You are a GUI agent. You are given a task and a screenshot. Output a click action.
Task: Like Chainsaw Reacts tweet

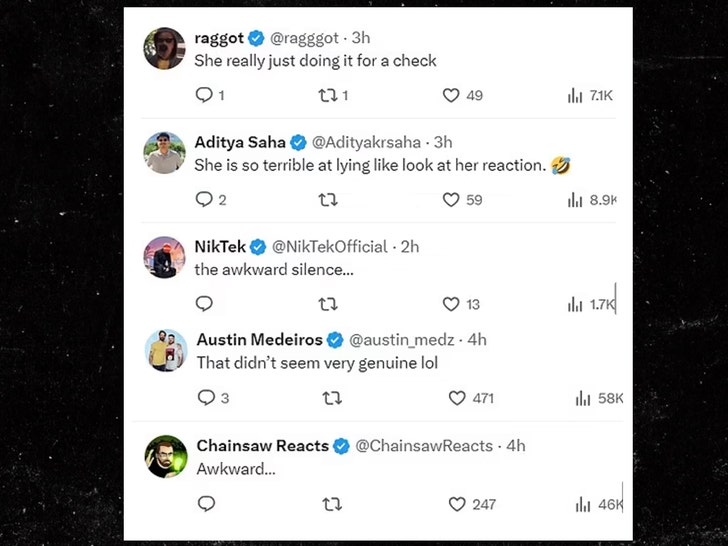point(457,504)
